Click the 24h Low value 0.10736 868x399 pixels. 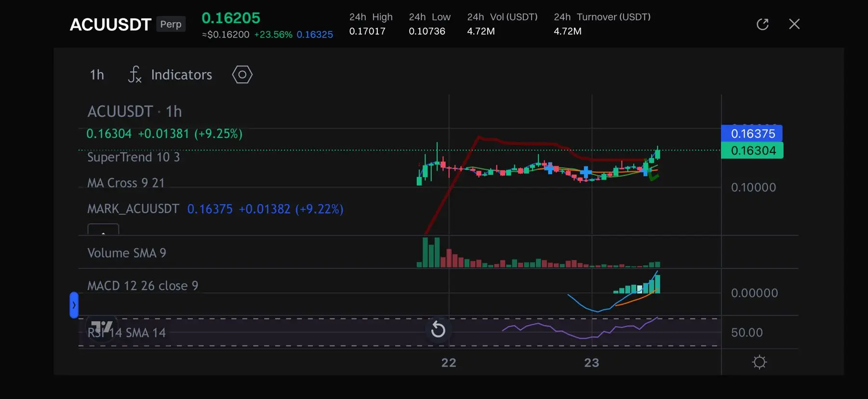pos(427,31)
